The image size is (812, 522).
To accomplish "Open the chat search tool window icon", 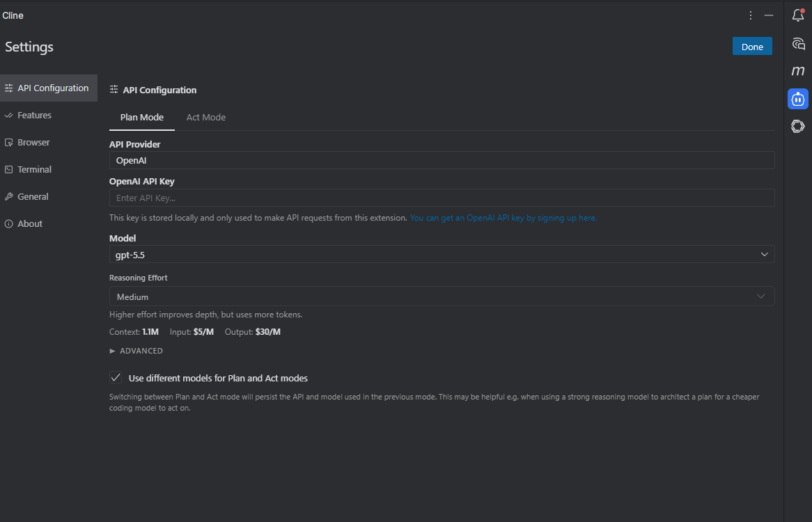I will [798, 43].
